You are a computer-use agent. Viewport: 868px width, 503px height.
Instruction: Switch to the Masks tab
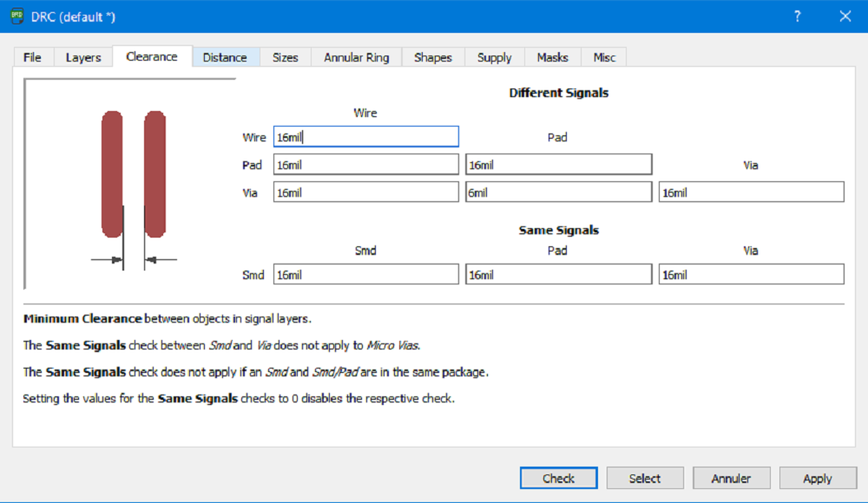pos(552,57)
